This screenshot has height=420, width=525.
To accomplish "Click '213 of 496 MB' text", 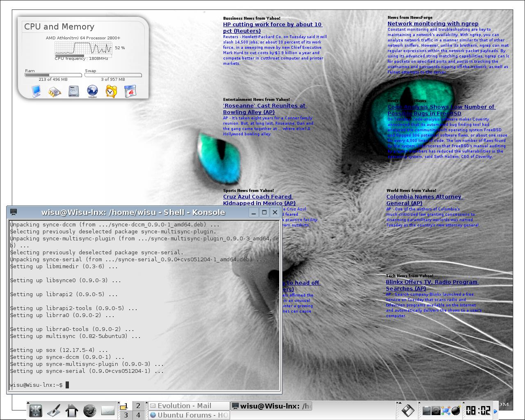I will point(53,79).
